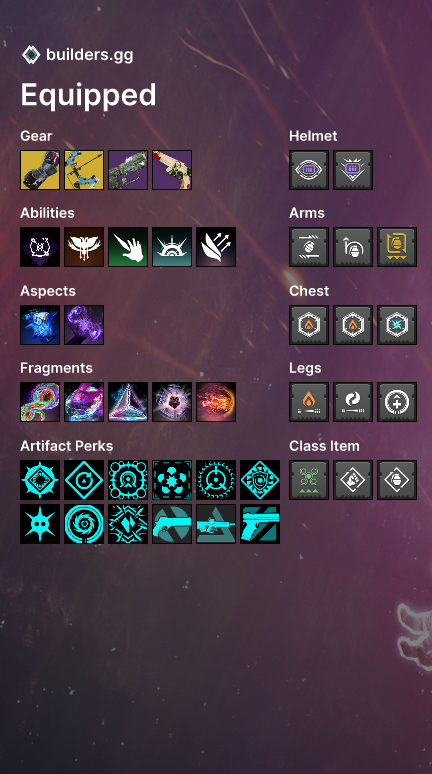Select the rising sun class ability icon
Image resolution: width=432 pixels, height=774 pixels.
(x=172, y=247)
